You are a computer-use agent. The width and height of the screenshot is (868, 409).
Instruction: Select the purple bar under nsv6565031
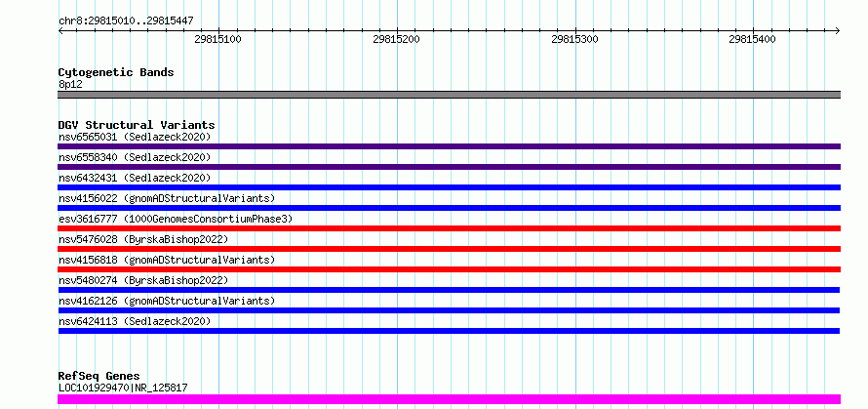(x=449, y=146)
